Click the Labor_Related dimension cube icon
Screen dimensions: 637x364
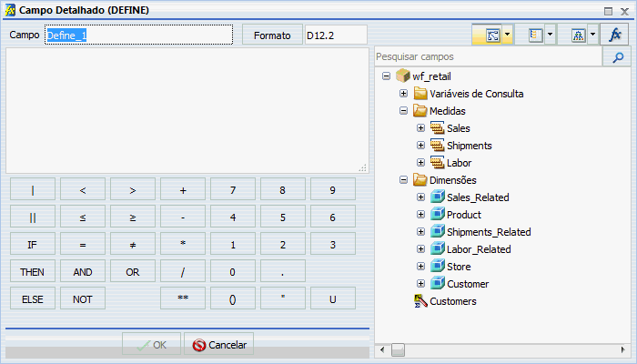coord(438,248)
